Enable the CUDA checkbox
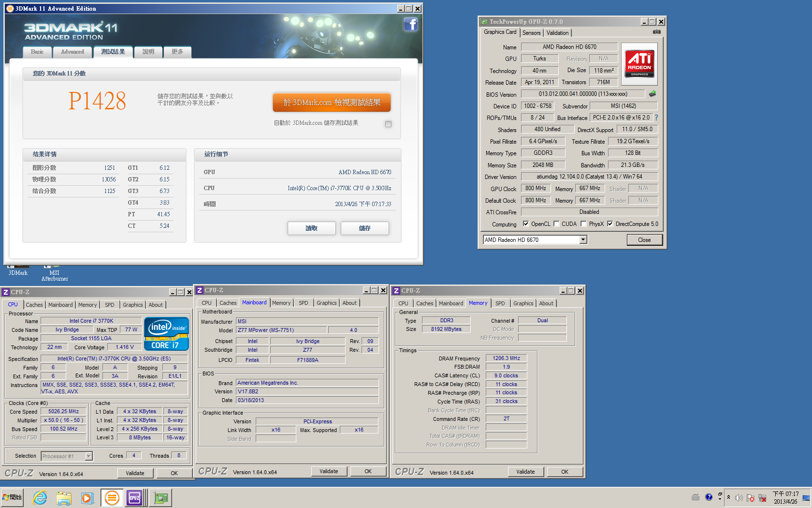This screenshot has width=812, height=508. point(556,224)
